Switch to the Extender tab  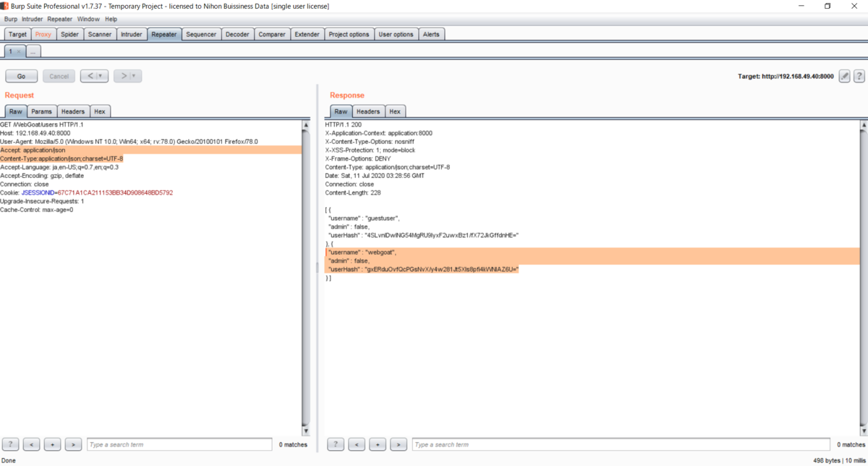coord(307,34)
